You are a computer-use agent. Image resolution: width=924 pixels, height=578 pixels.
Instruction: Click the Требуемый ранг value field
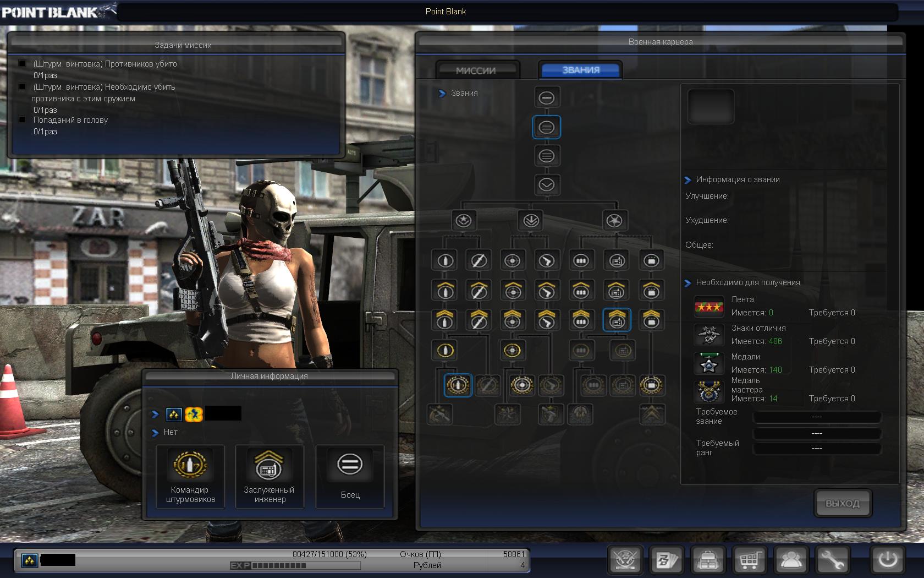(x=817, y=448)
